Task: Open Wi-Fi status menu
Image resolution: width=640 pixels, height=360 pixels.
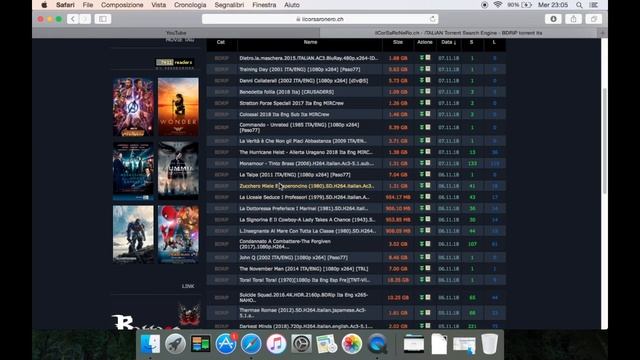Action: (x=498, y=5)
